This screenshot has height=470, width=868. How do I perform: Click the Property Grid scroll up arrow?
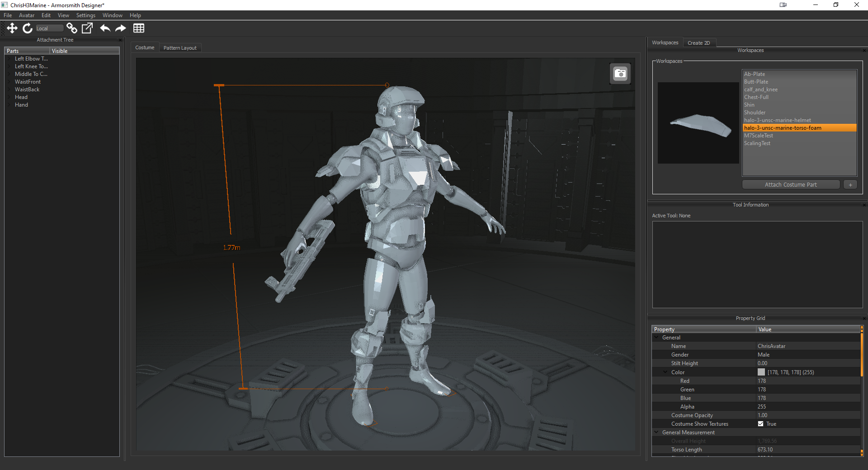(862, 329)
